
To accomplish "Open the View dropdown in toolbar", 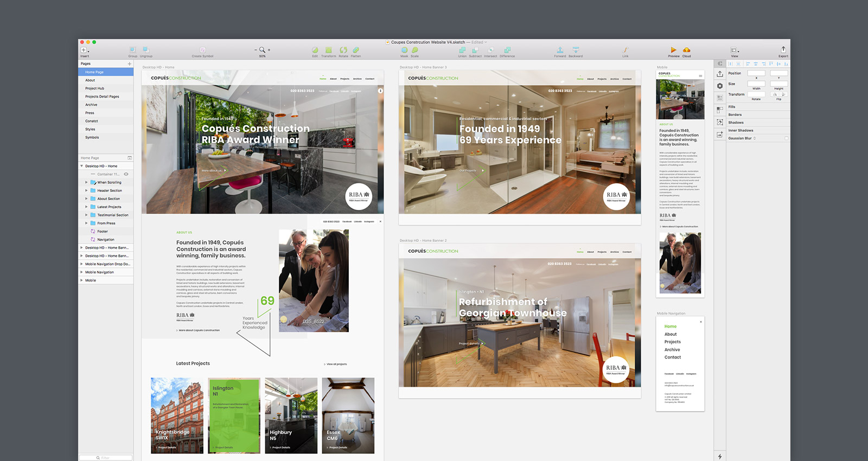I will [x=735, y=50].
